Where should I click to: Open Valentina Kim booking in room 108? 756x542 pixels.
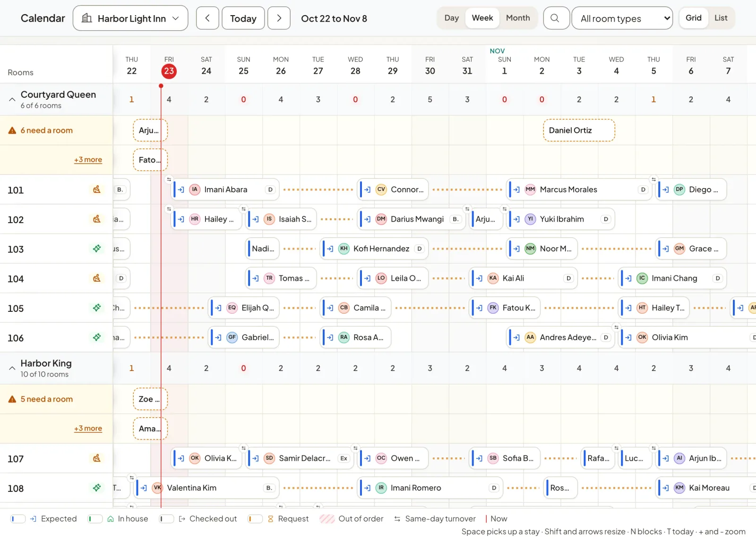[x=206, y=488]
